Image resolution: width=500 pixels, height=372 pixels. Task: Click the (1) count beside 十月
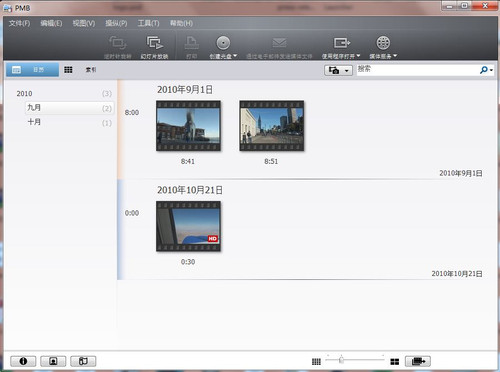[107, 123]
